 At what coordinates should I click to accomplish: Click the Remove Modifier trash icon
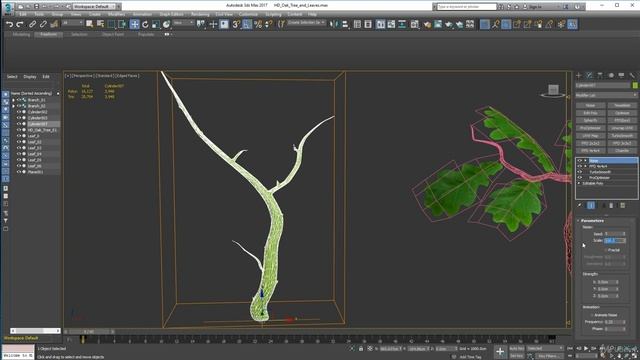point(611,205)
